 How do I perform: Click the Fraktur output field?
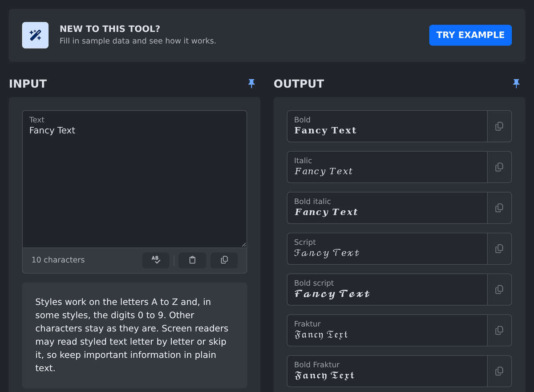387,330
